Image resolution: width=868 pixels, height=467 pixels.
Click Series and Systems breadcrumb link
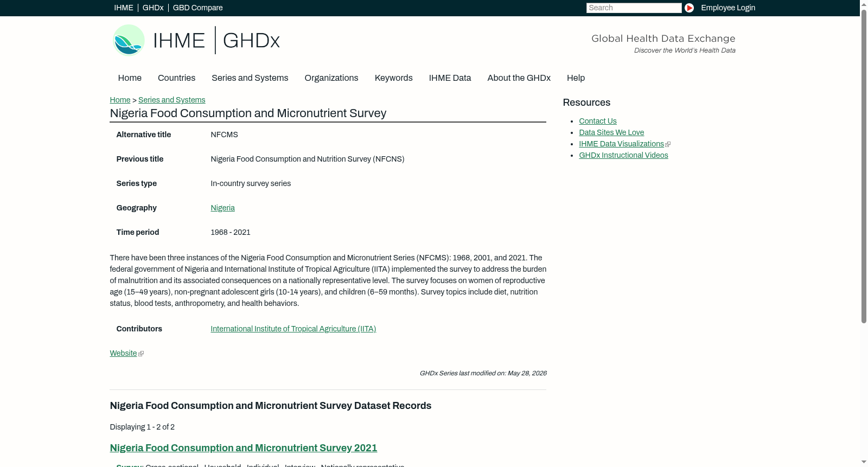tap(171, 100)
